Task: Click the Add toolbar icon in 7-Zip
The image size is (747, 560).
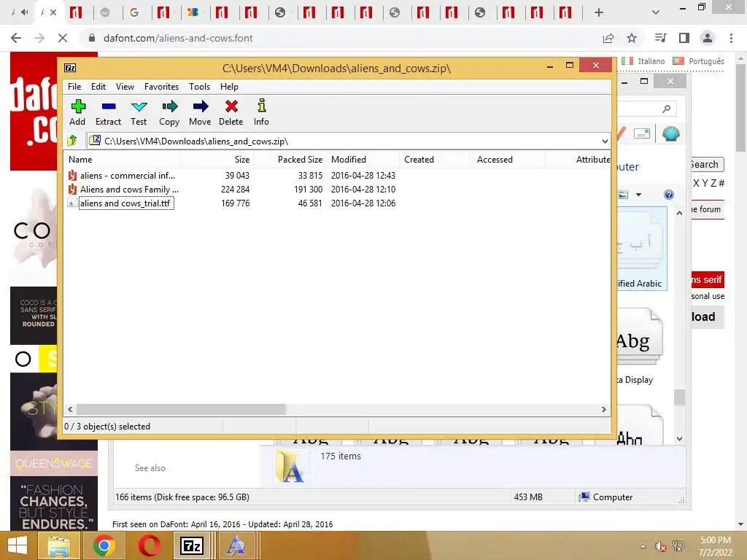Action: click(77, 112)
